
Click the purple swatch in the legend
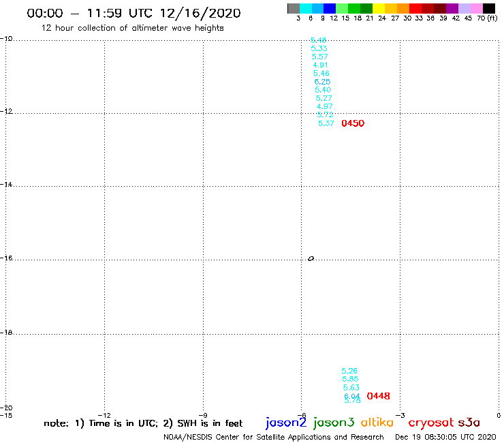point(452,8)
